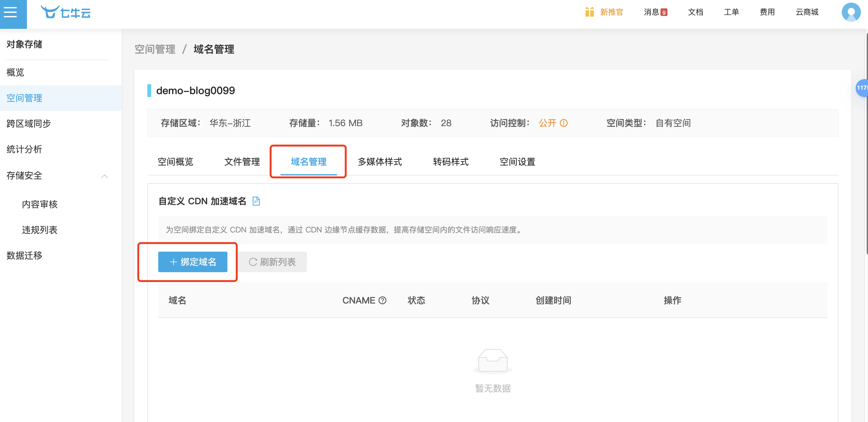This screenshot has width=868, height=422.
Task: Open 内容审核 under 存储安全
Action: [x=40, y=204]
